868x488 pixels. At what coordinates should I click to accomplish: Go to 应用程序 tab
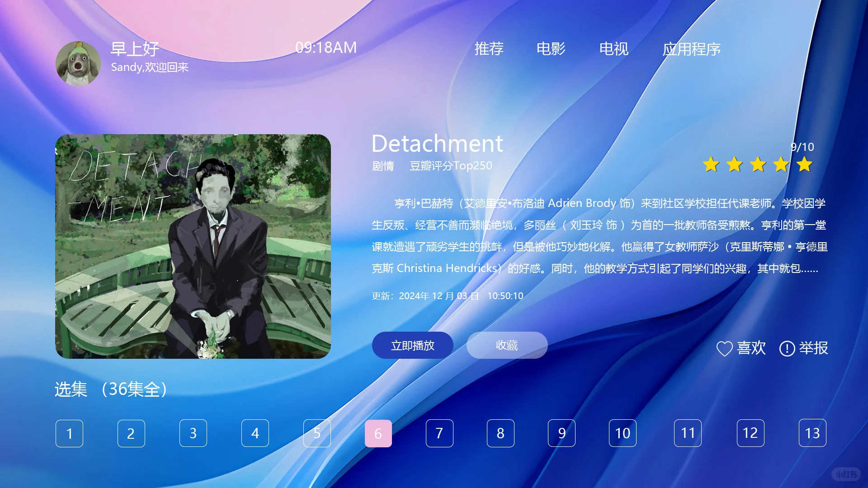[691, 49]
